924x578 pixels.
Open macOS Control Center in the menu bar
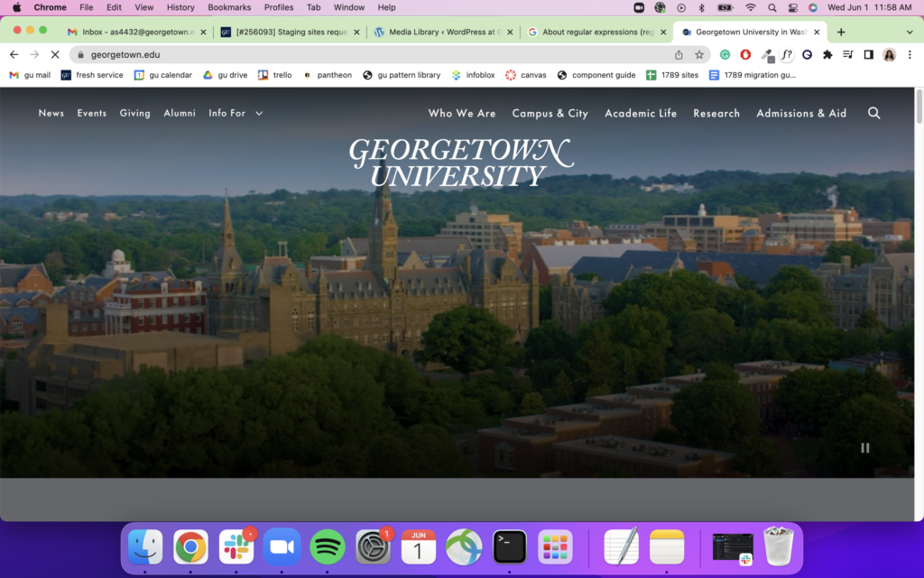(792, 7)
